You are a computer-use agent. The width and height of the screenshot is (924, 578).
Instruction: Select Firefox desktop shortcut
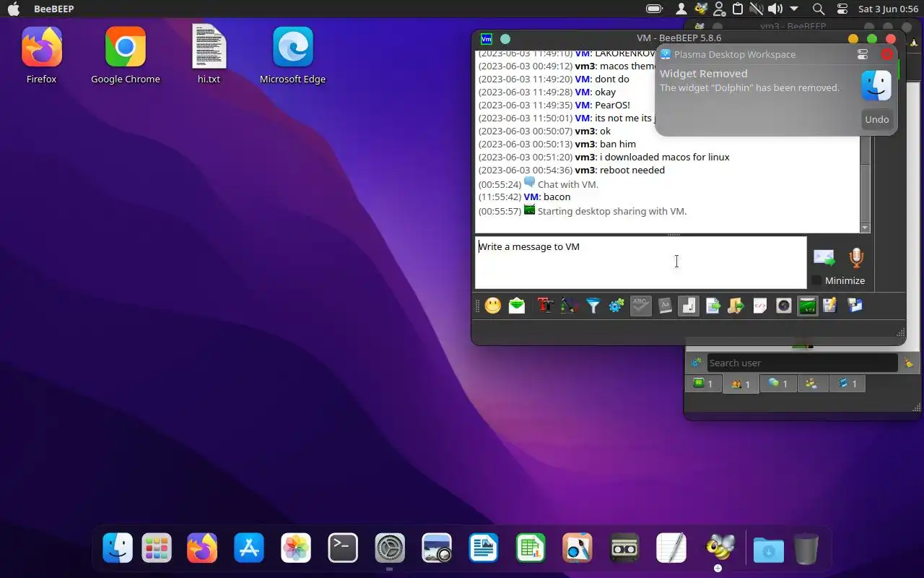coord(42,56)
